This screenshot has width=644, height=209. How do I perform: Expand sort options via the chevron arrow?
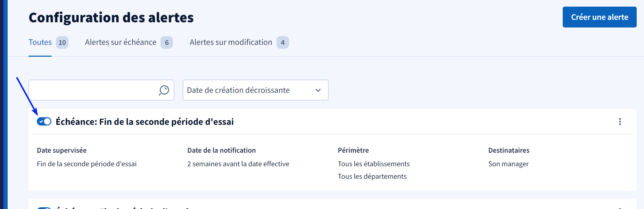pos(318,90)
